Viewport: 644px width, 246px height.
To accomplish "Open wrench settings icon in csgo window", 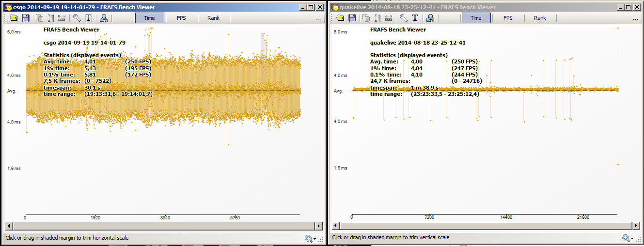I will 77,18.
